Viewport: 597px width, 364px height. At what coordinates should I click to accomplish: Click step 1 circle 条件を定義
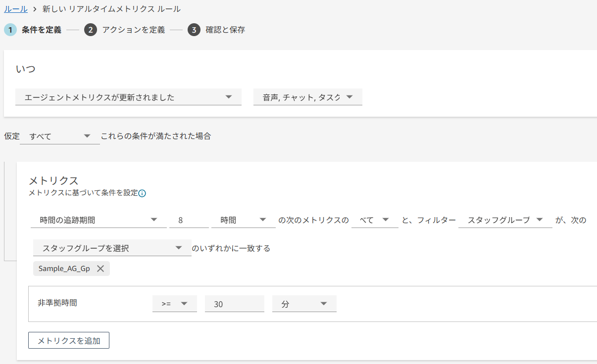(x=10, y=30)
